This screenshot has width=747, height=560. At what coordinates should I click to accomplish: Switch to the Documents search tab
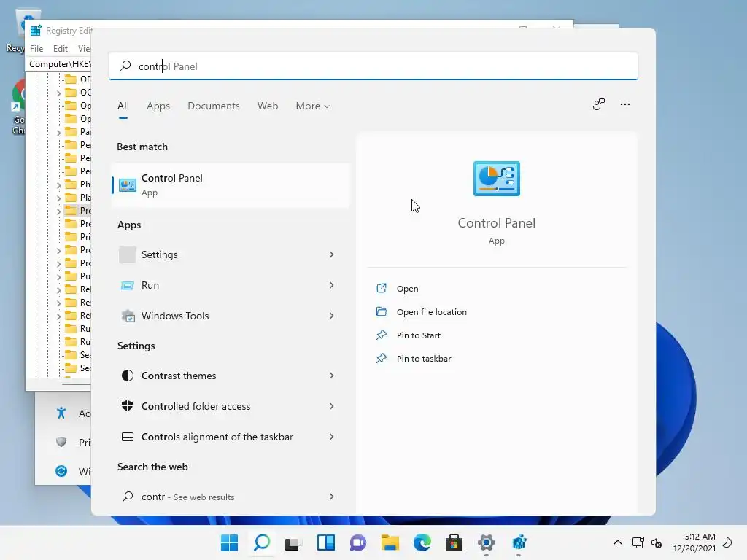[214, 106]
